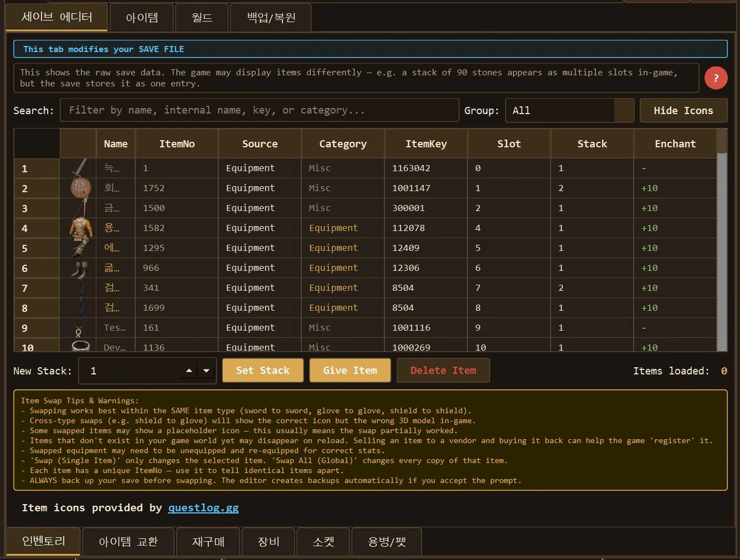Sort by the Name column header
The width and height of the screenshot is (740, 560).
point(116,144)
